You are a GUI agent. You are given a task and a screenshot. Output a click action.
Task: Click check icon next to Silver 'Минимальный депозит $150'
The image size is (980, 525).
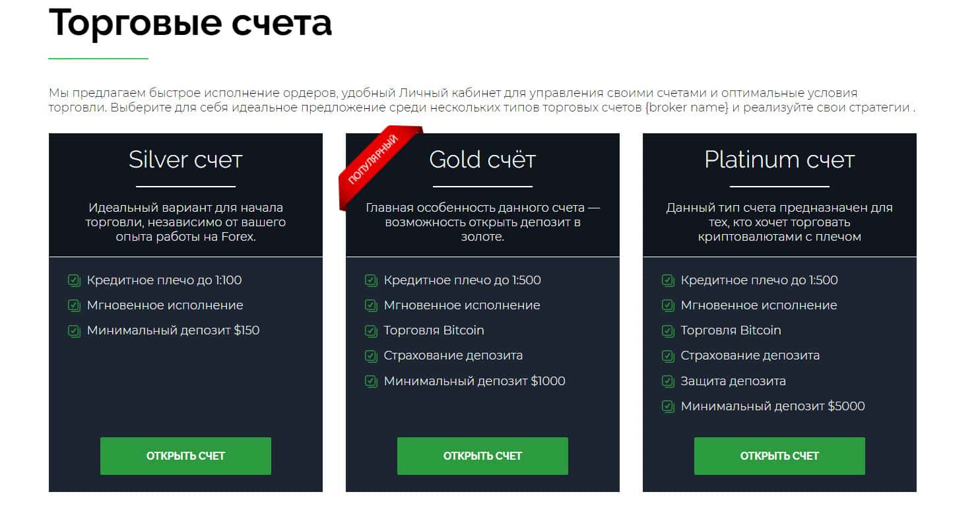pos(74,330)
